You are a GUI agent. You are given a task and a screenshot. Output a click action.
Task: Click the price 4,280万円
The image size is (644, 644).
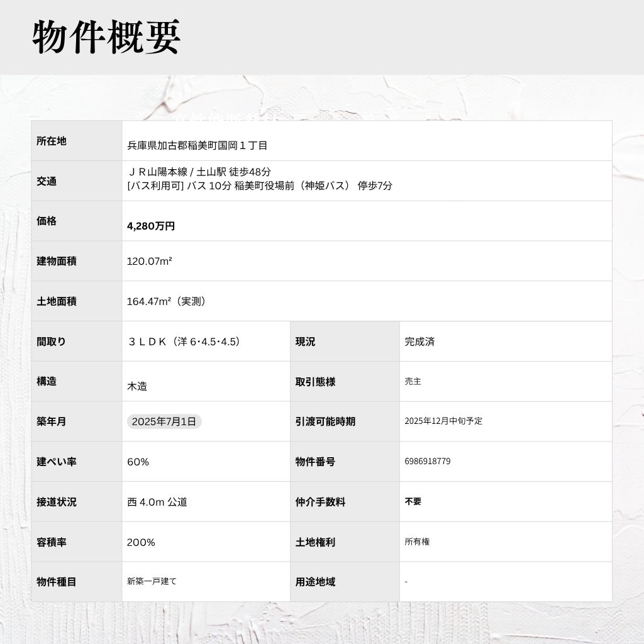tap(151, 226)
